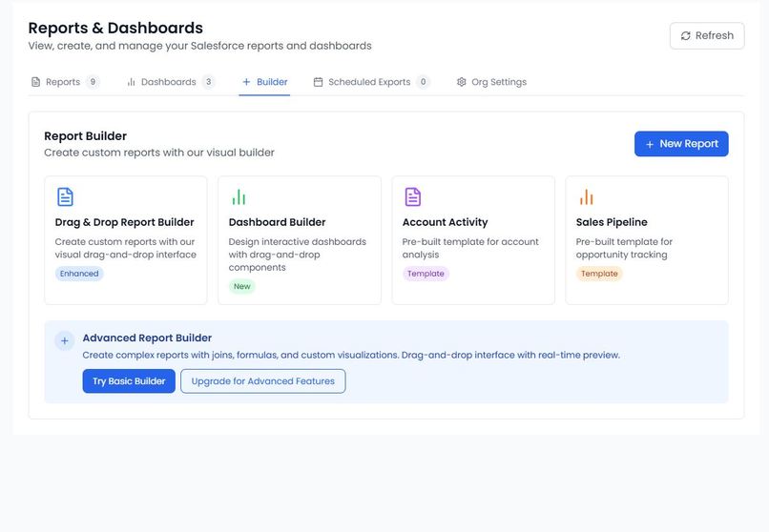
Task: Click the plus icon in New Report button
Action: click(x=650, y=145)
